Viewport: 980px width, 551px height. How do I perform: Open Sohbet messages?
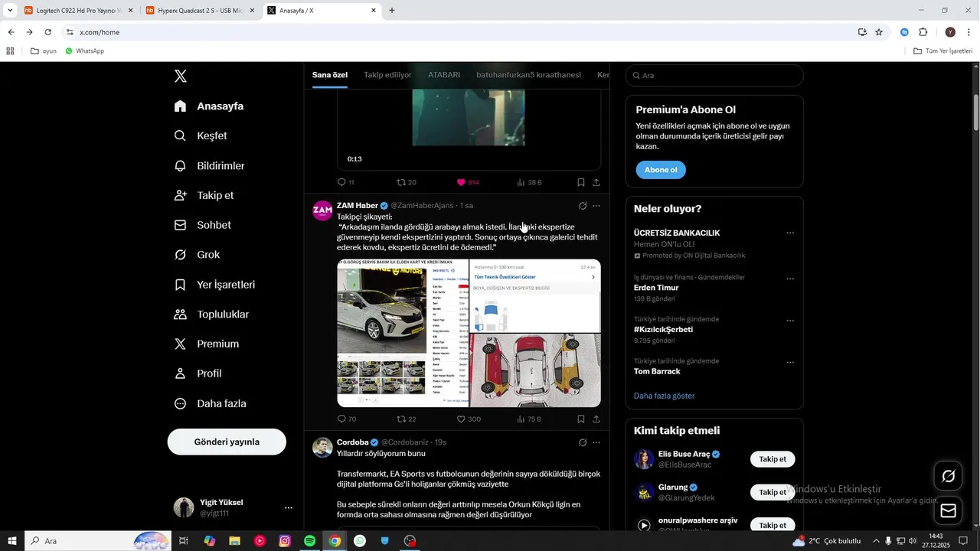[203, 225]
